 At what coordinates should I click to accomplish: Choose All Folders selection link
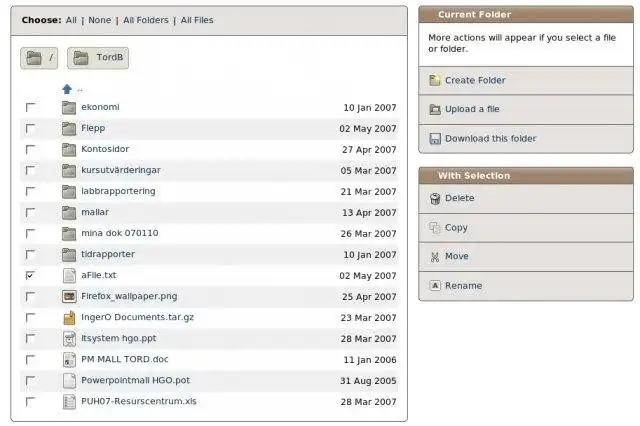[144, 20]
